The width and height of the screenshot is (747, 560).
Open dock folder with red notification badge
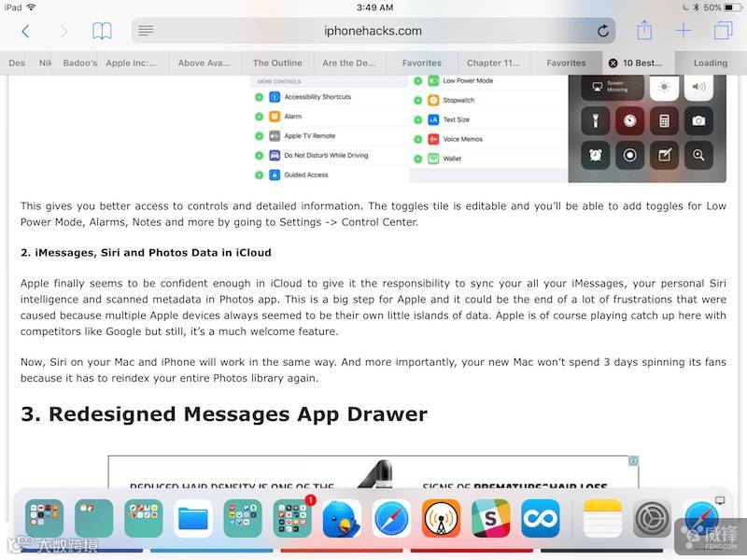tap(292, 519)
